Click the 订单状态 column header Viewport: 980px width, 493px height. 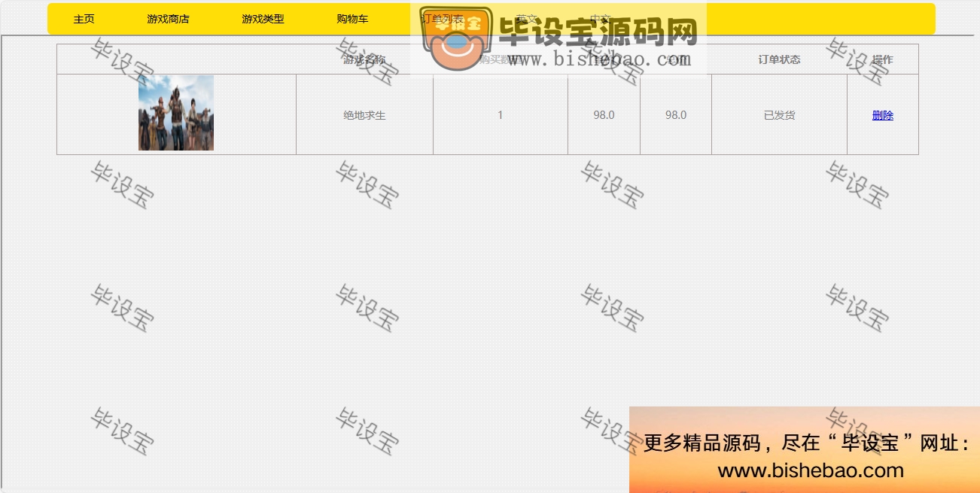tap(780, 59)
